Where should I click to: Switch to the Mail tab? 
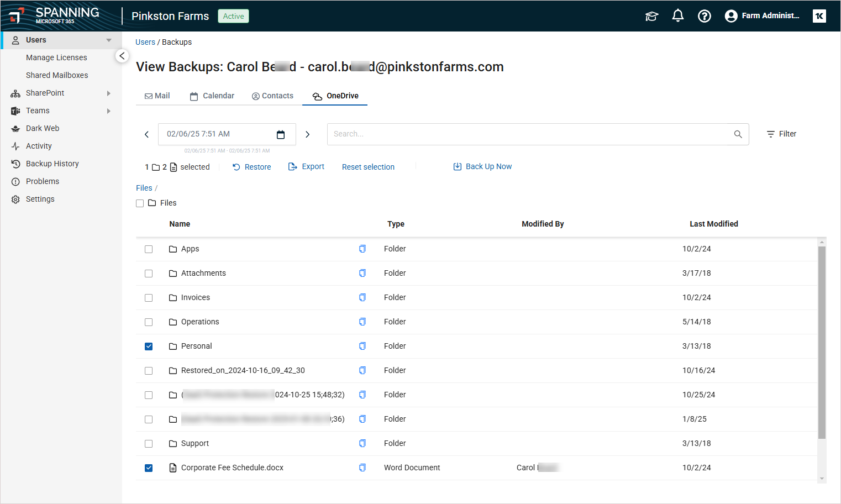click(x=157, y=96)
